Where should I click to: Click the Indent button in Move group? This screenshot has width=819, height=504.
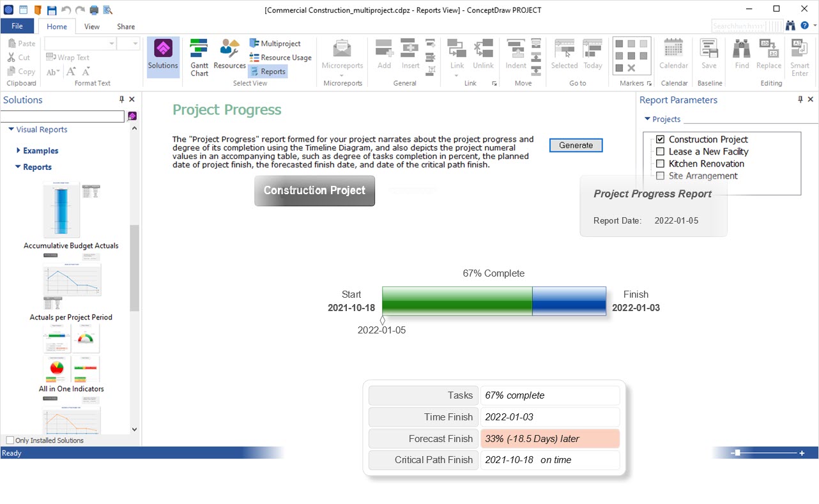(516, 54)
